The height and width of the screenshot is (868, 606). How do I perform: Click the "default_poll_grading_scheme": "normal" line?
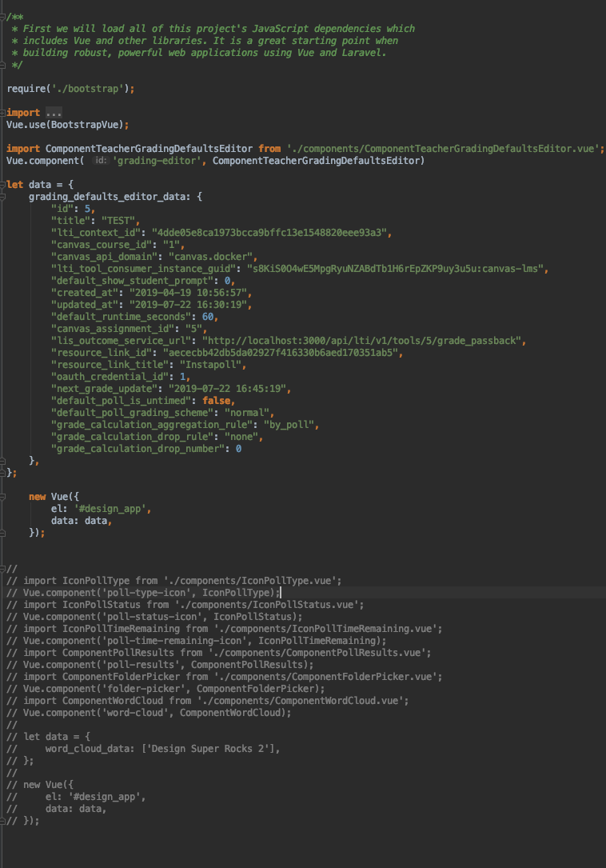(163, 413)
